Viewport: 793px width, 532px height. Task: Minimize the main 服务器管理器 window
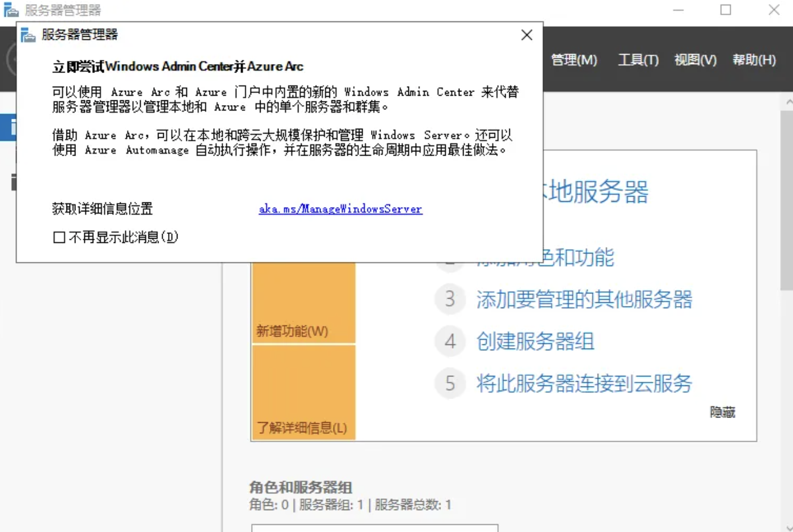click(x=678, y=9)
